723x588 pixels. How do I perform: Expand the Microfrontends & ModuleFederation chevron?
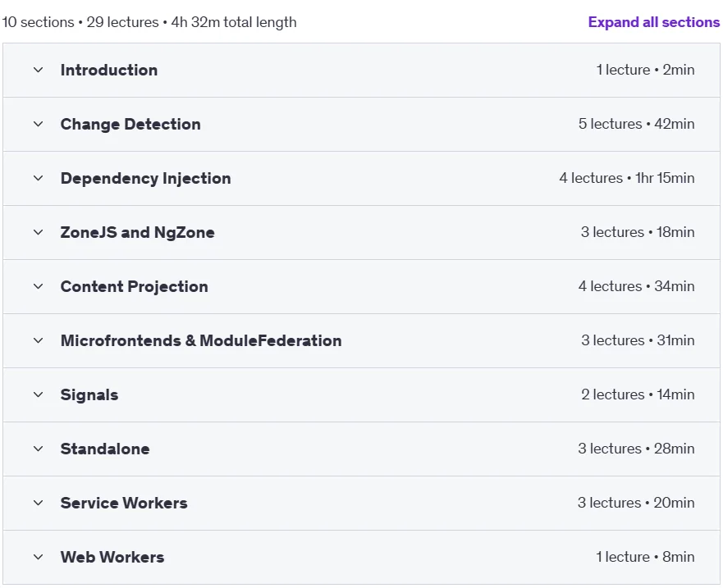(x=39, y=340)
